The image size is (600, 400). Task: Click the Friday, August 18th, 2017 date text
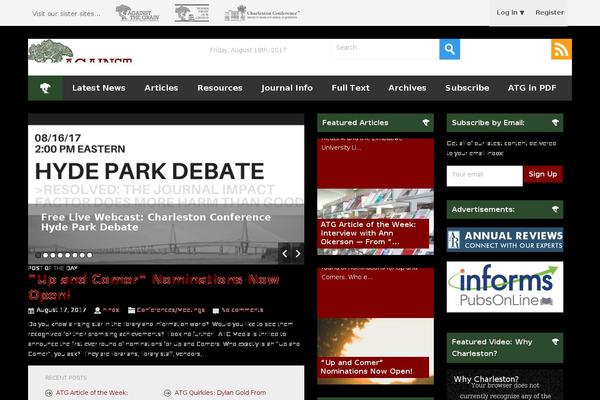coord(248,50)
